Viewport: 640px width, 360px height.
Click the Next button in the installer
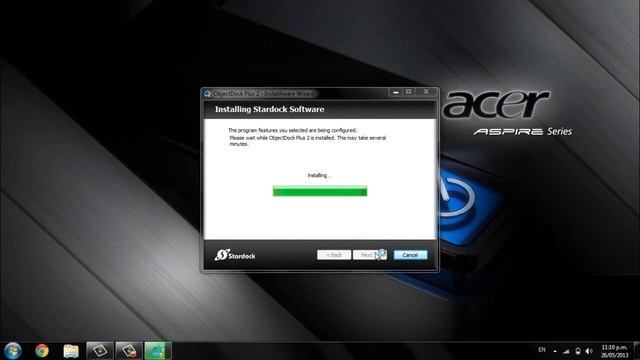(369, 255)
